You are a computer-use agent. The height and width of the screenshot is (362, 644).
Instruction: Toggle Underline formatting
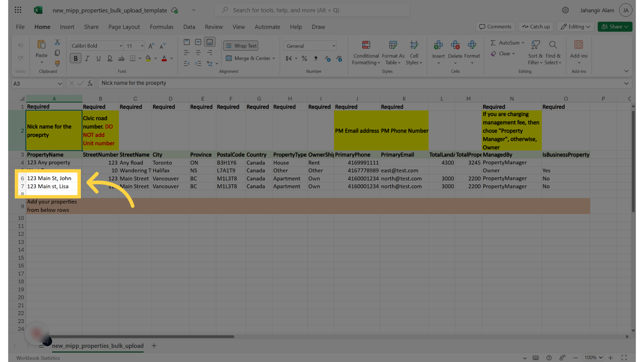coord(98,58)
